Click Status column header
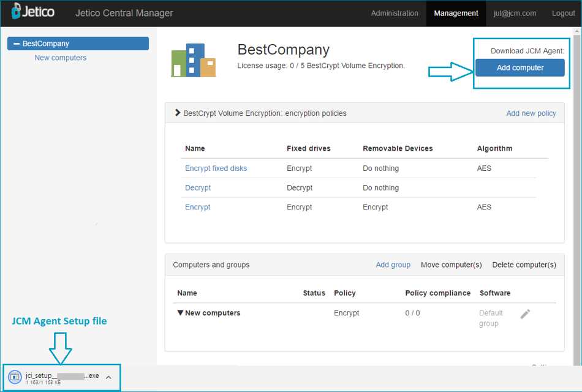The image size is (582, 392). (x=314, y=293)
